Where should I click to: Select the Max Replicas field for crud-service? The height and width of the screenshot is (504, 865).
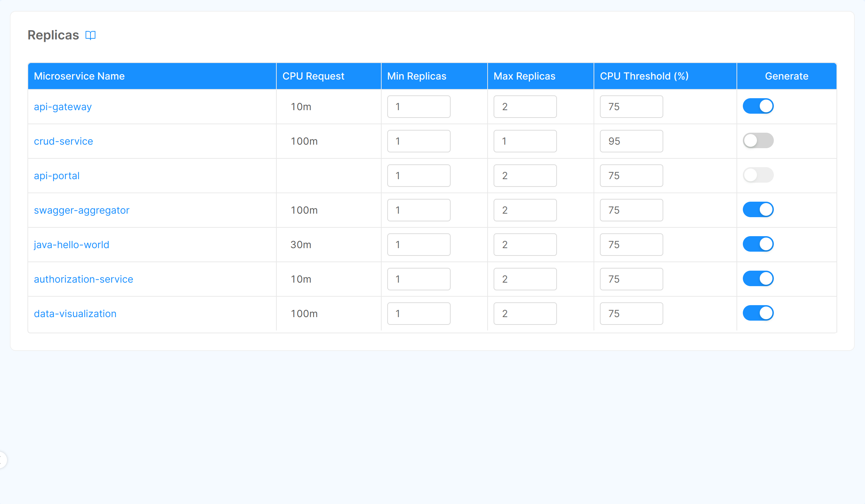point(525,141)
